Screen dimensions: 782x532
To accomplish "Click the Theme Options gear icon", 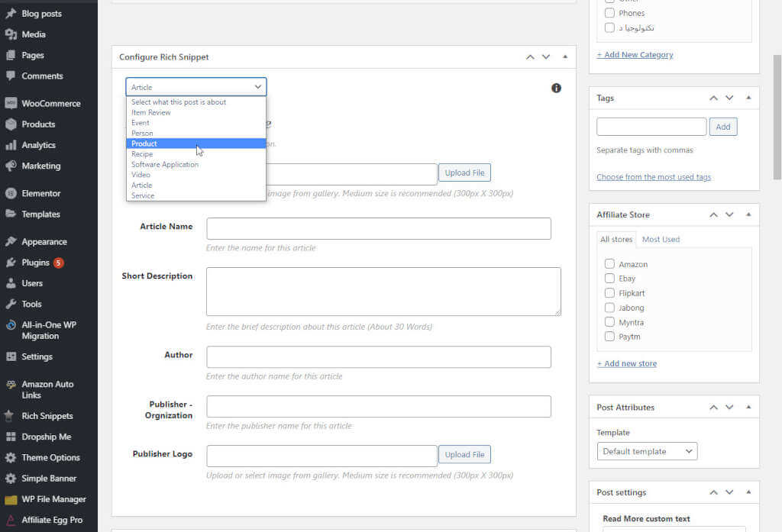I will pyautogui.click(x=11, y=458).
